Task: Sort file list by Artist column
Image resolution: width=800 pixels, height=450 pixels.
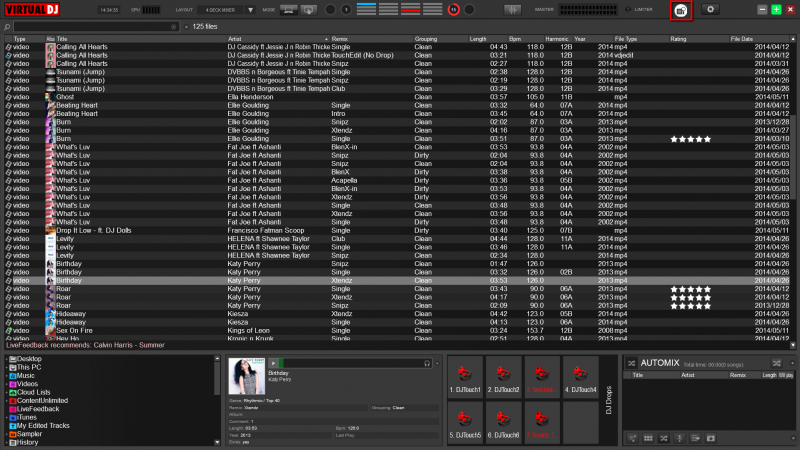Action: pyautogui.click(x=278, y=39)
